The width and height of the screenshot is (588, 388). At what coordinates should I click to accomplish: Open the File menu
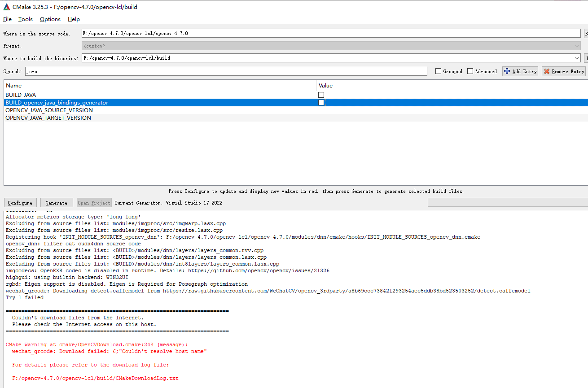7,19
